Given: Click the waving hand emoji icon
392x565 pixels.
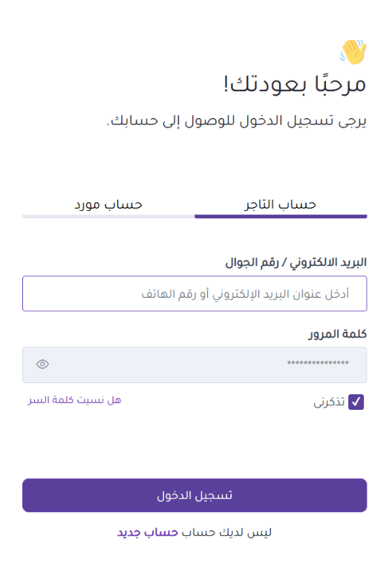Looking at the screenshot, I should click(x=353, y=52).
